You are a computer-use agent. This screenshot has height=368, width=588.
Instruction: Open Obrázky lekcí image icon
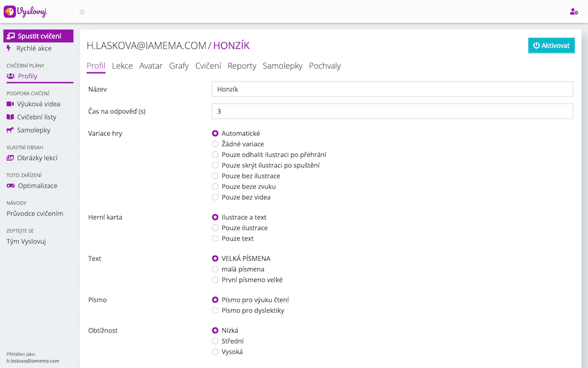10,158
